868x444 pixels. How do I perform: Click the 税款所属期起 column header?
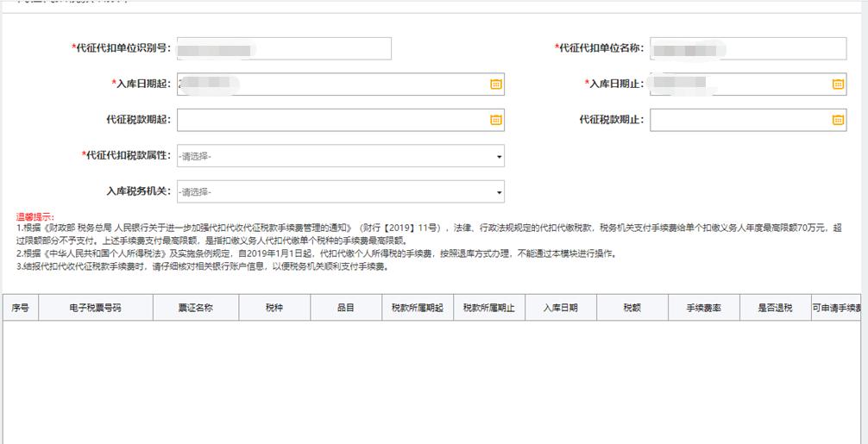click(417, 308)
